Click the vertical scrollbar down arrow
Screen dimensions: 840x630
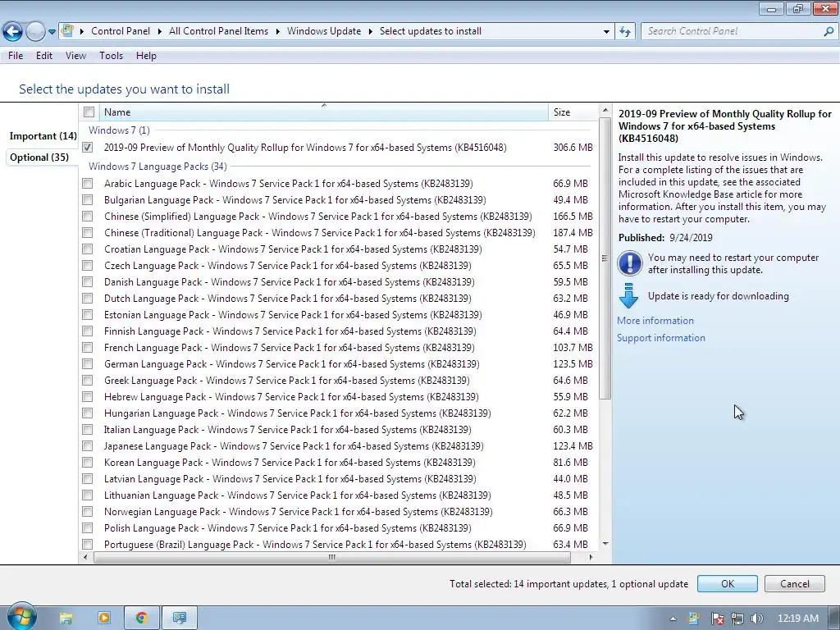coord(605,544)
